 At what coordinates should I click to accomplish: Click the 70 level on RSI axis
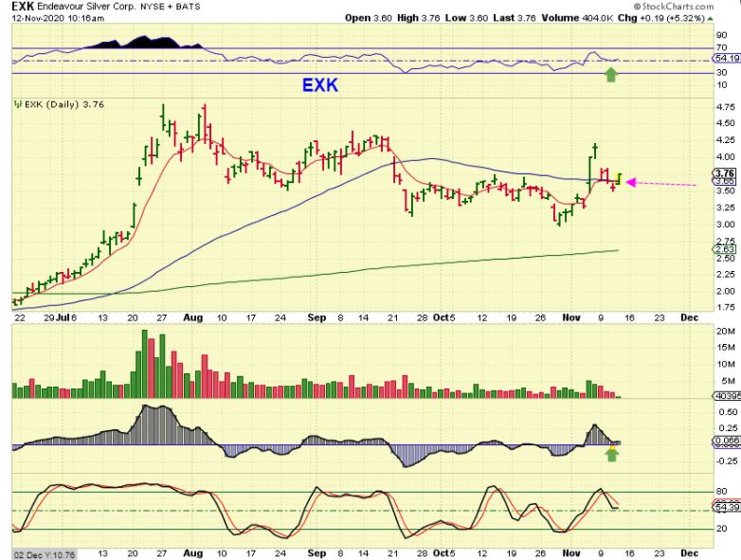(722, 47)
